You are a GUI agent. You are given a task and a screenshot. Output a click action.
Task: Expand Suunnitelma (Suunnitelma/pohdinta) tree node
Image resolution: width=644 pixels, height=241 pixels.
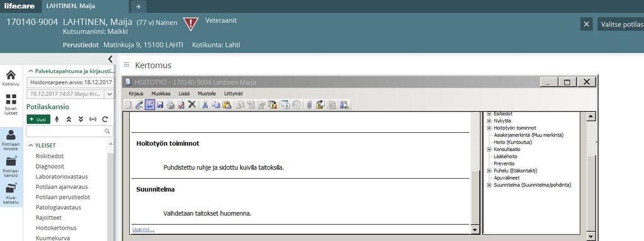(489, 185)
